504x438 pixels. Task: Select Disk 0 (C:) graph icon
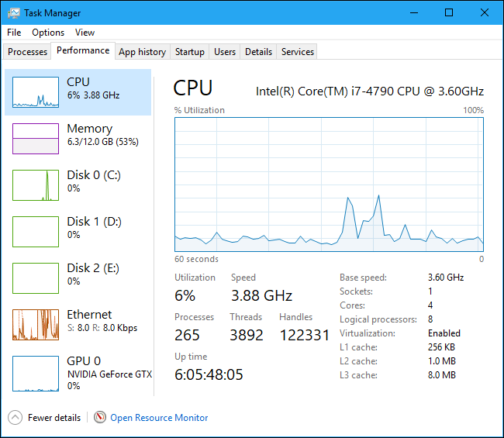click(x=36, y=185)
